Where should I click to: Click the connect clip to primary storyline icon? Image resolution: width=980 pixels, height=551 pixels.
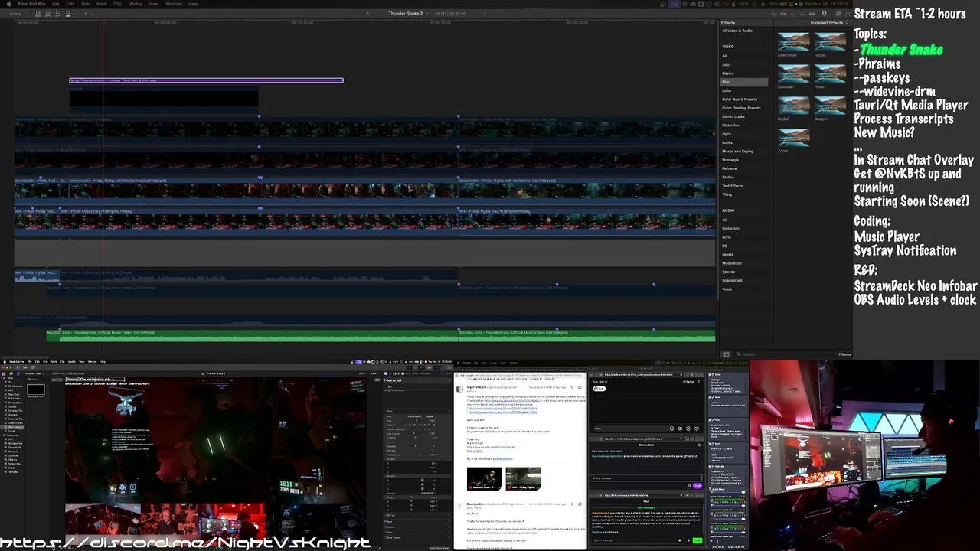(x=38, y=14)
